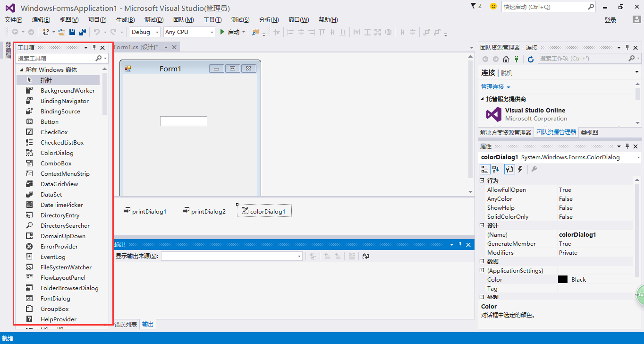Click the New Project toolbar icon

tap(46, 32)
